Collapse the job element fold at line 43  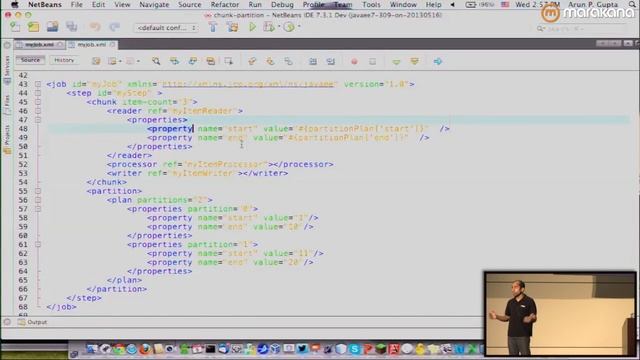38,84
